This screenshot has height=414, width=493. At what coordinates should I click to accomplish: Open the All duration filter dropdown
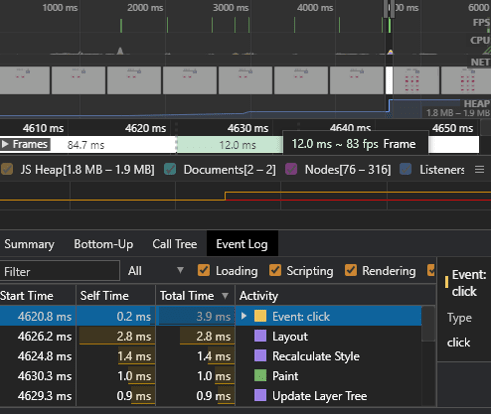coord(156,271)
